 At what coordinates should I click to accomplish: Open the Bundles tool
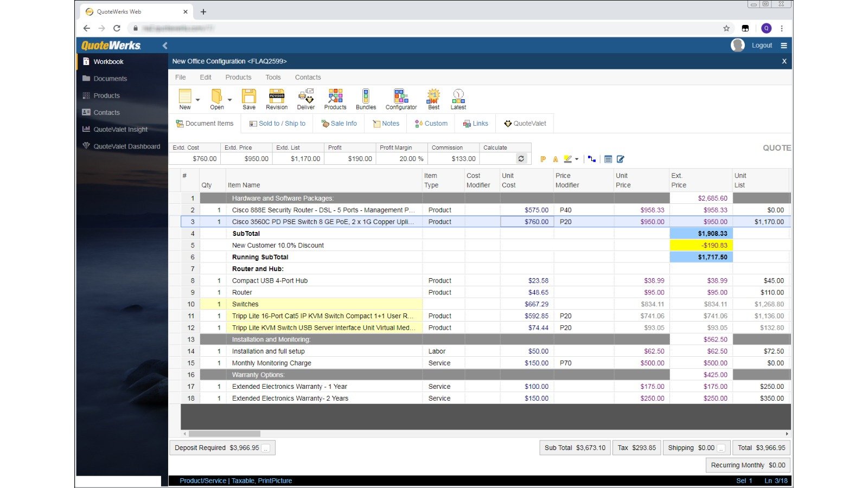366,99
